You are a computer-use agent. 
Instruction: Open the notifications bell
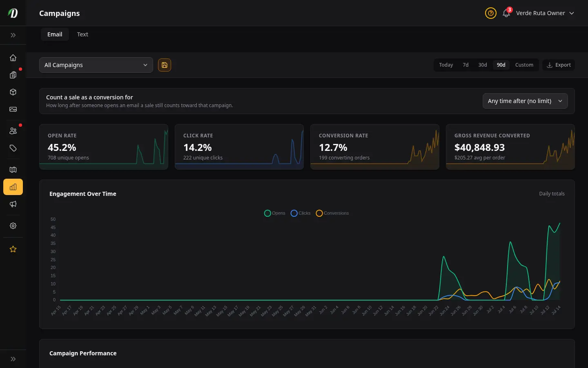click(506, 13)
